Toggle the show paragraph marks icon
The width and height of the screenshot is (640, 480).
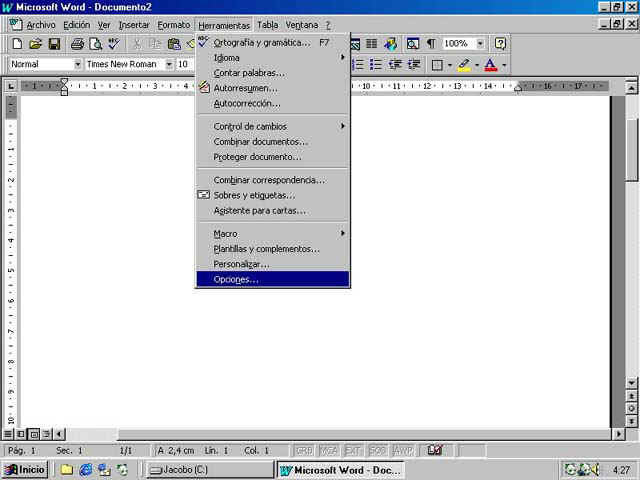coord(431,43)
